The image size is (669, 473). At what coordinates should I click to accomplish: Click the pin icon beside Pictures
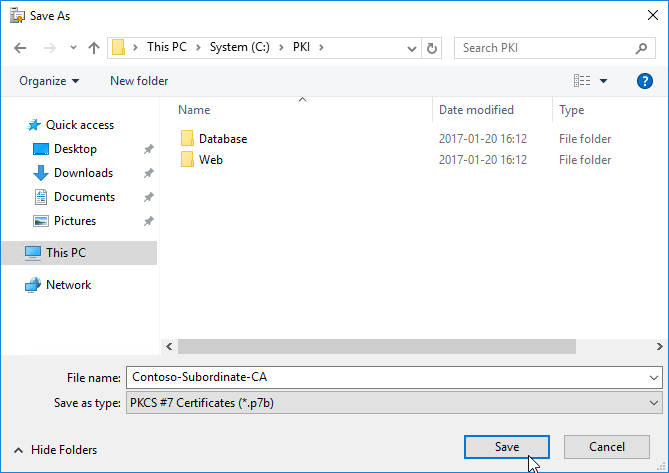click(x=148, y=221)
